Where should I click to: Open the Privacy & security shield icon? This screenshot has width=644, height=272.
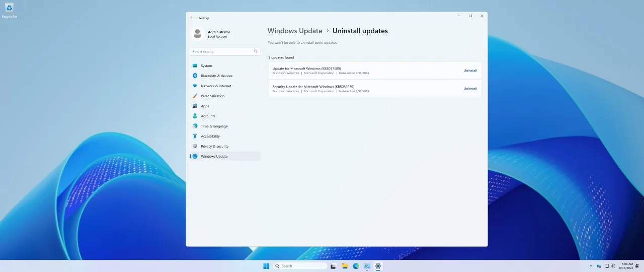[x=195, y=146]
